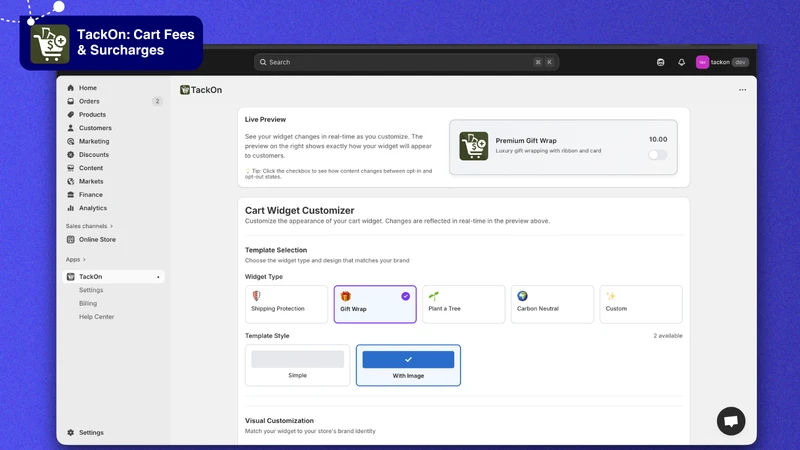Click into the Search field
Viewport: 800px width, 450px height.
406,62
